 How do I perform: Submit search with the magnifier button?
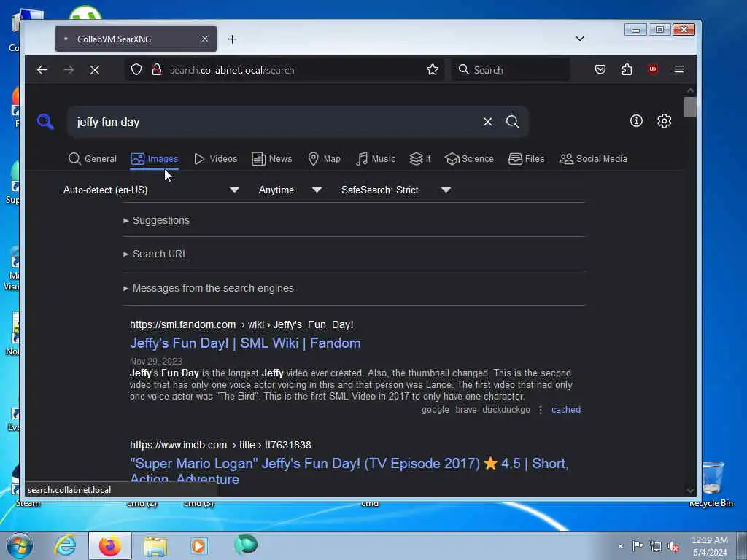[513, 122]
